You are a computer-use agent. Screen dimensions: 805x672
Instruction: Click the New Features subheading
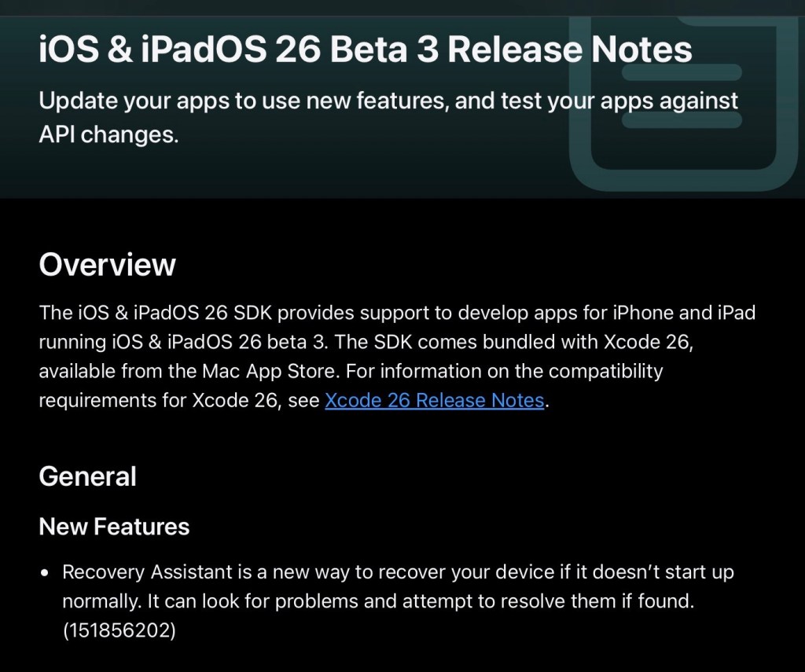tap(114, 526)
